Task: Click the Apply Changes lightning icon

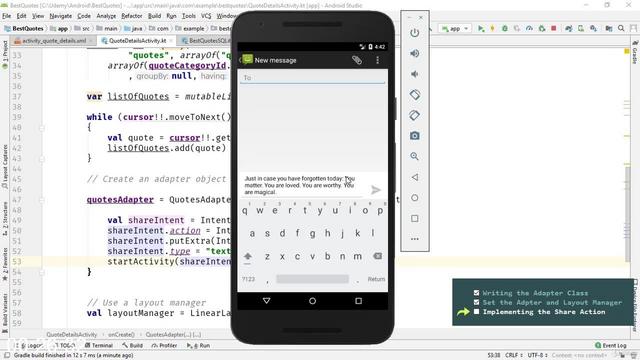Action: click(x=492, y=28)
